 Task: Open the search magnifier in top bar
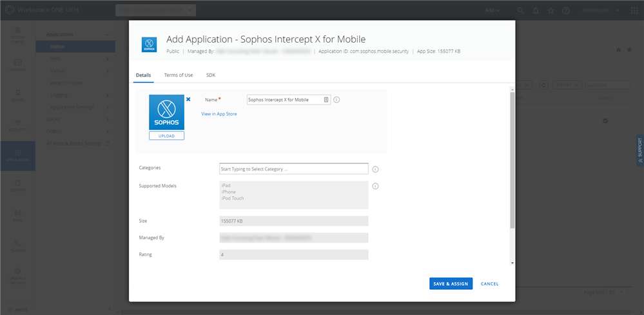tap(520, 10)
